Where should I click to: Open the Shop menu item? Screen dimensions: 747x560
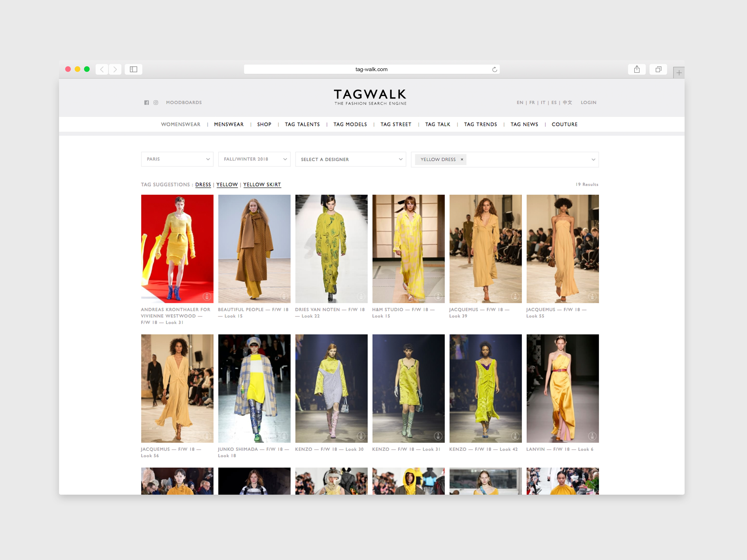click(x=264, y=124)
